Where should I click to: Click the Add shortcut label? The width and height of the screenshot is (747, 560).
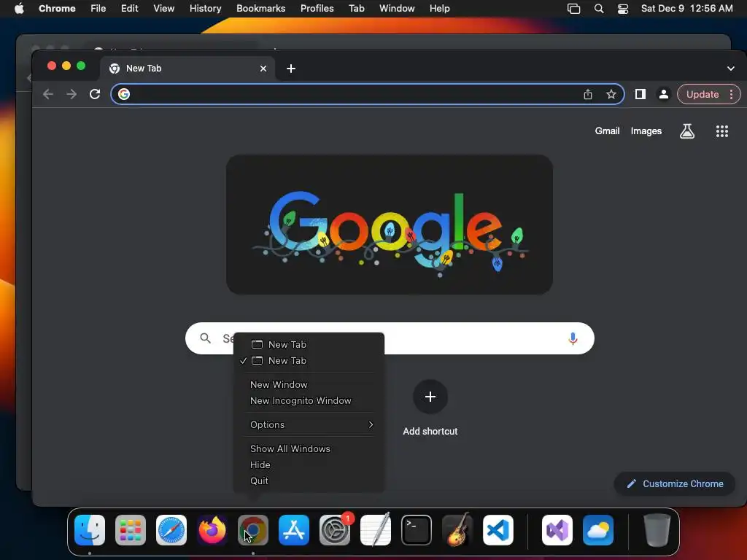tap(430, 431)
